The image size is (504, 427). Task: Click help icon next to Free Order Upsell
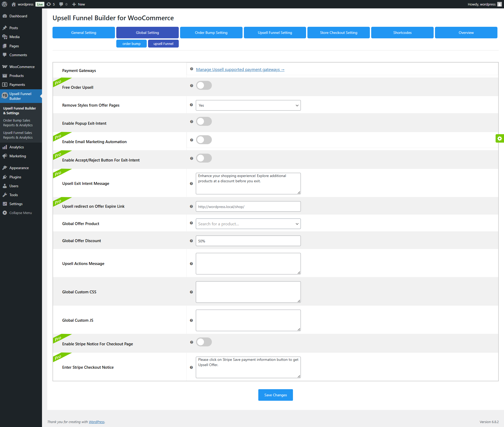pos(191,86)
